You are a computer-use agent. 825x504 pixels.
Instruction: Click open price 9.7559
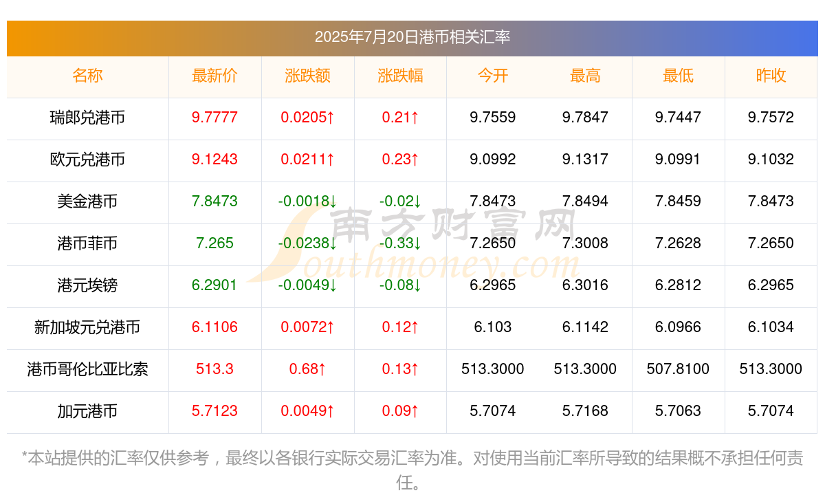[493, 118]
